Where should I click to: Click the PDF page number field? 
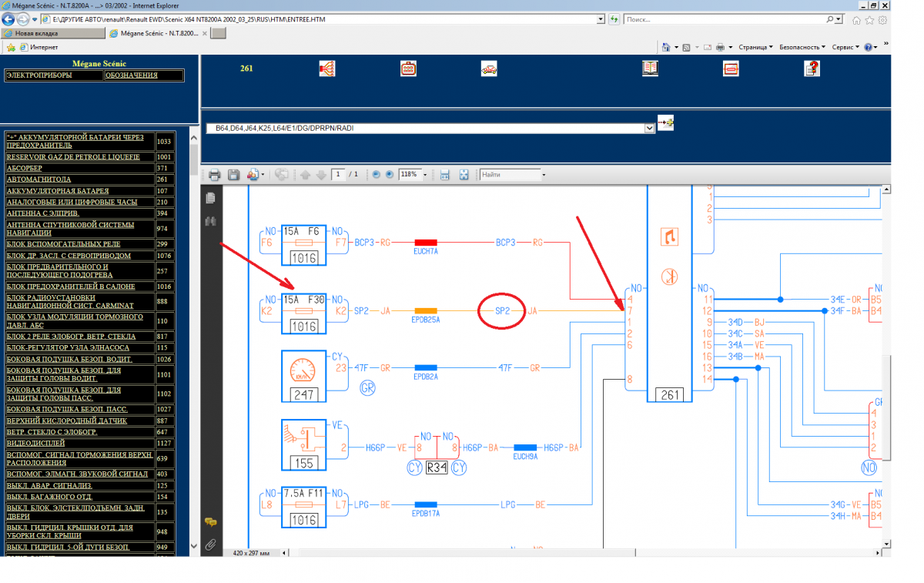pyautogui.click(x=339, y=175)
